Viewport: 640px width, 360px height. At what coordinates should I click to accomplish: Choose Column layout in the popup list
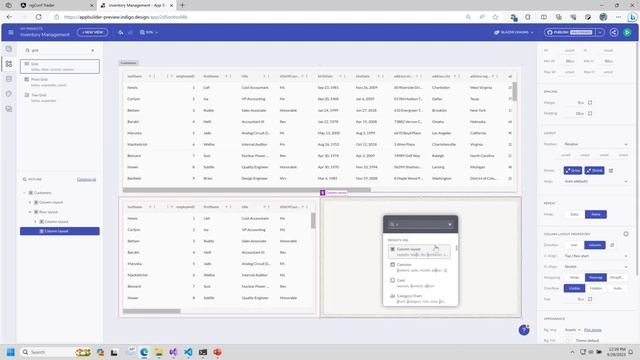point(419,251)
